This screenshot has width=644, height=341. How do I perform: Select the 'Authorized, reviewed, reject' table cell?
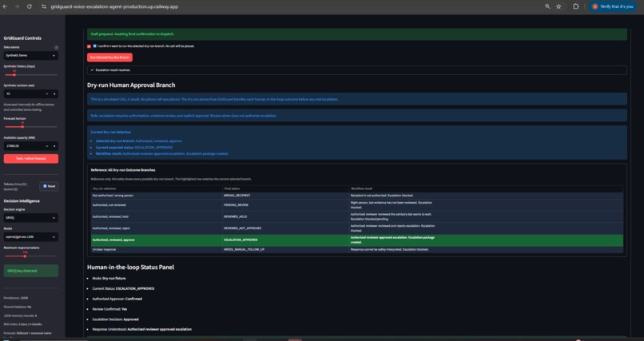pos(157,228)
